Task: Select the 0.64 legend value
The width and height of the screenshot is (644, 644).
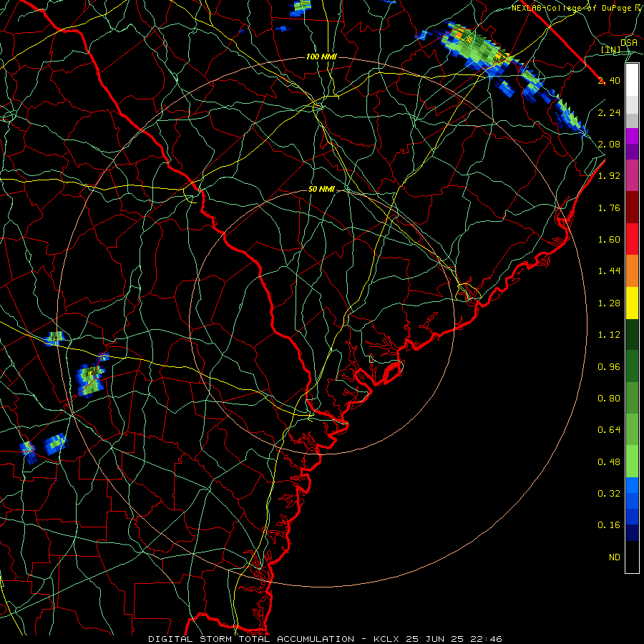Action: [609, 430]
